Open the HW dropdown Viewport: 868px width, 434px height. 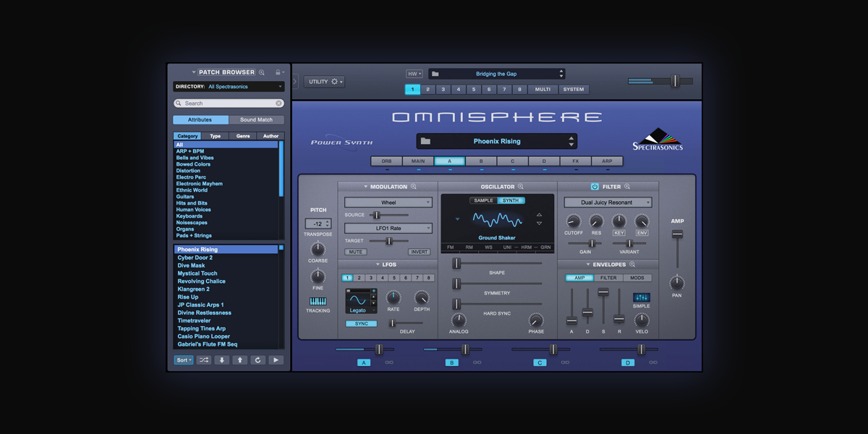point(414,74)
